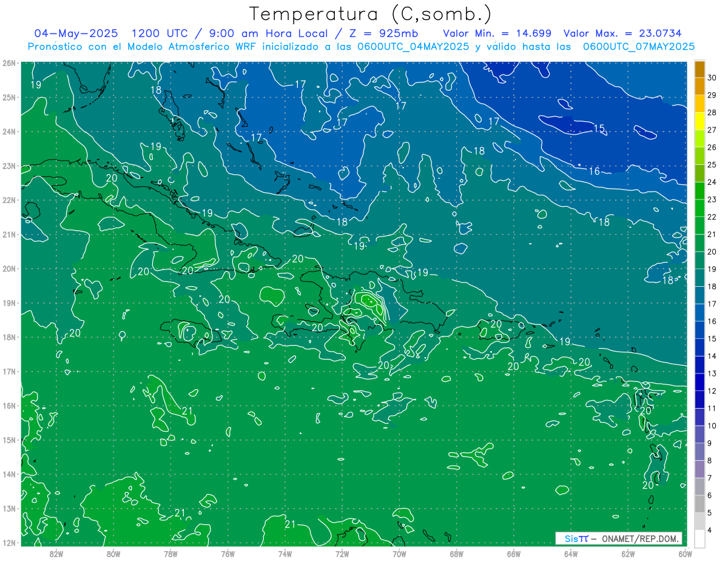Click the '1200 UTC' time text
728x562 pixels.
(x=161, y=33)
